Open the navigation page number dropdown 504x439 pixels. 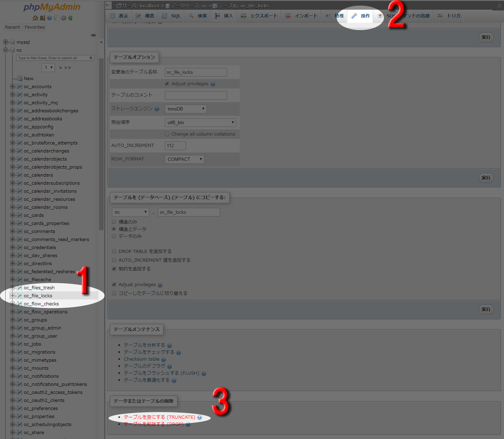coord(48,68)
